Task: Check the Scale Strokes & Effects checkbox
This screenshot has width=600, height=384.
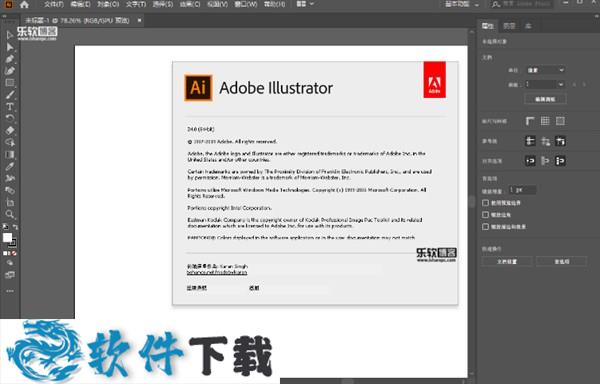Action: point(486,227)
